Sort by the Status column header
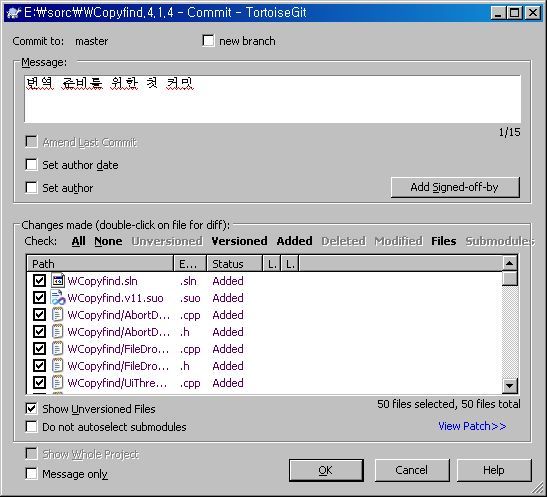This screenshot has height=497, width=547. tap(234, 264)
